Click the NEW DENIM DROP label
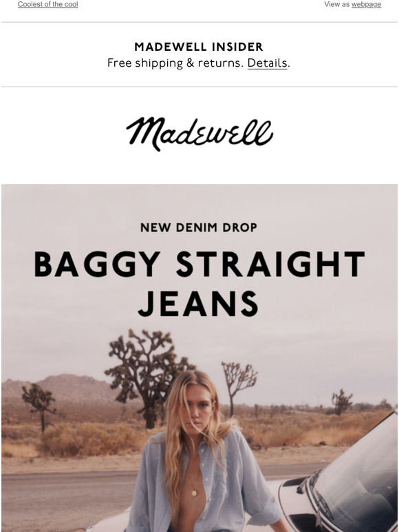 [199, 228]
